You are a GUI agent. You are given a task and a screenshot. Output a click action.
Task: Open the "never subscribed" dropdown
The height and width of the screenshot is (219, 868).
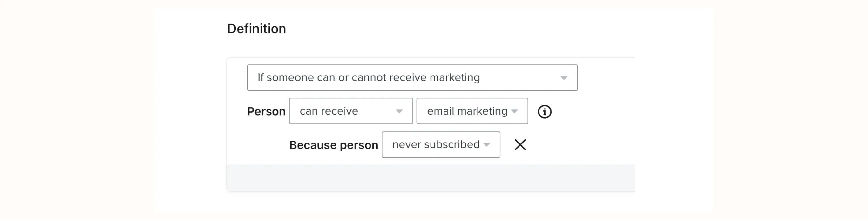(x=440, y=145)
